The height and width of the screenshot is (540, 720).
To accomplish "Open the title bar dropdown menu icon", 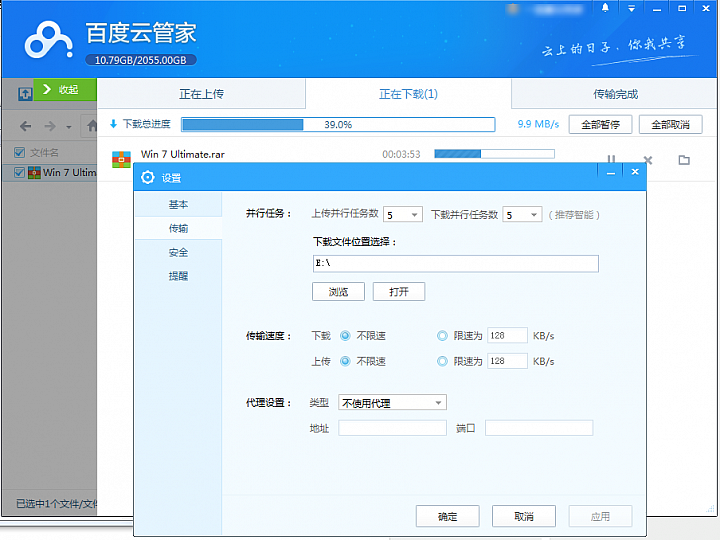I will [631, 8].
